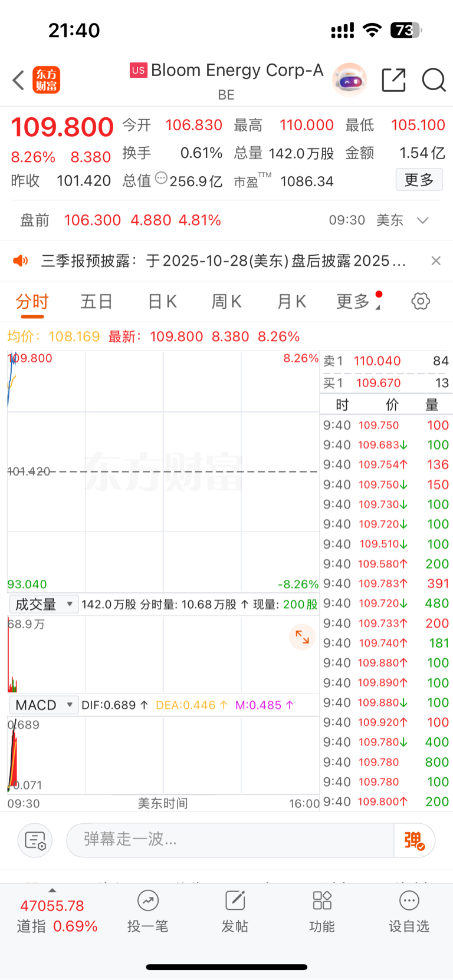Screen dimensions: 453x980
Task: Select trade row 109.754 volume 136
Action: tap(386, 465)
